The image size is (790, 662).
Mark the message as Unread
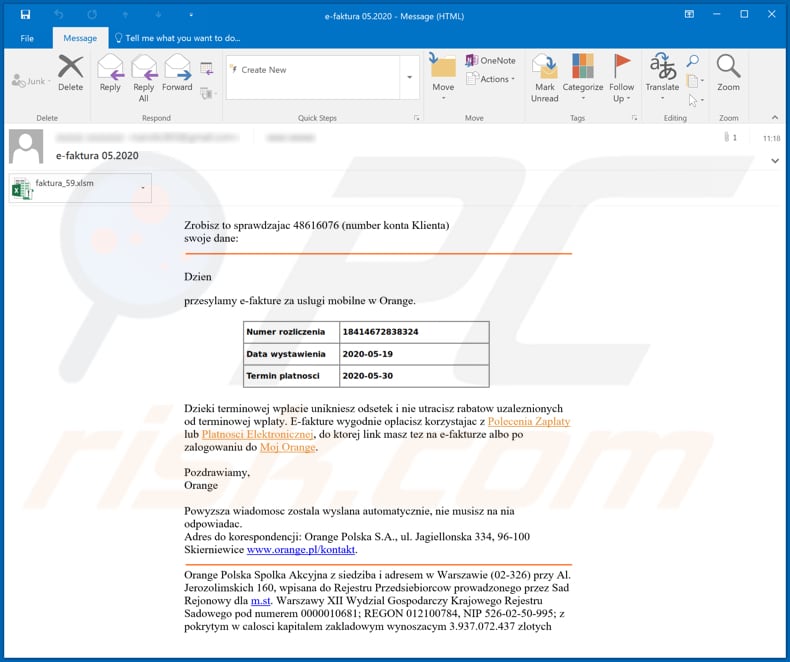click(545, 78)
